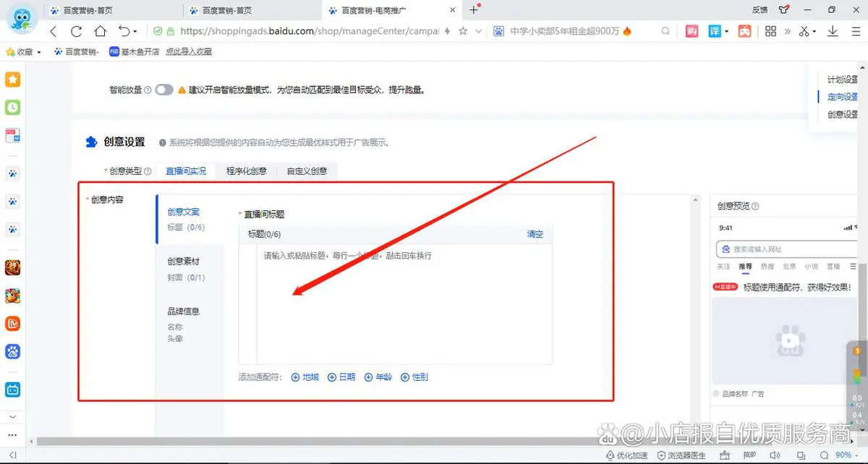This screenshot has width=868, height=464.
Task: Click the star bookmark icon in address bar
Action: point(463,31)
